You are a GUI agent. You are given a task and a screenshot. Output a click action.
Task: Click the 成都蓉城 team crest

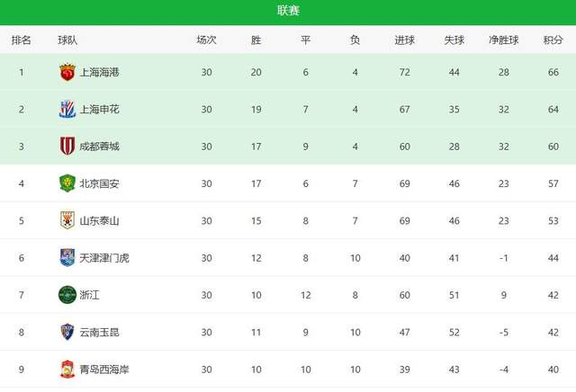(x=67, y=147)
